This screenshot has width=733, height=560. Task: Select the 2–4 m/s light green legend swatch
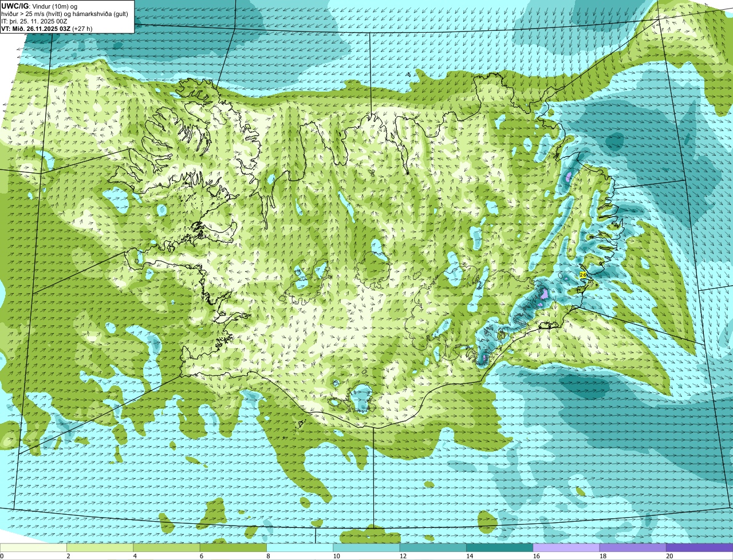(x=100, y=547)
